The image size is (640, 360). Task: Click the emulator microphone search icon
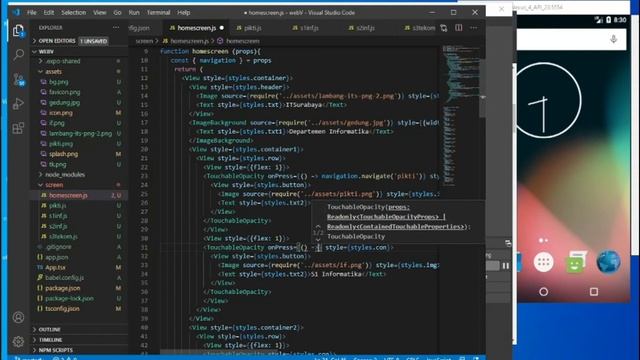click(x=613, y=39)
